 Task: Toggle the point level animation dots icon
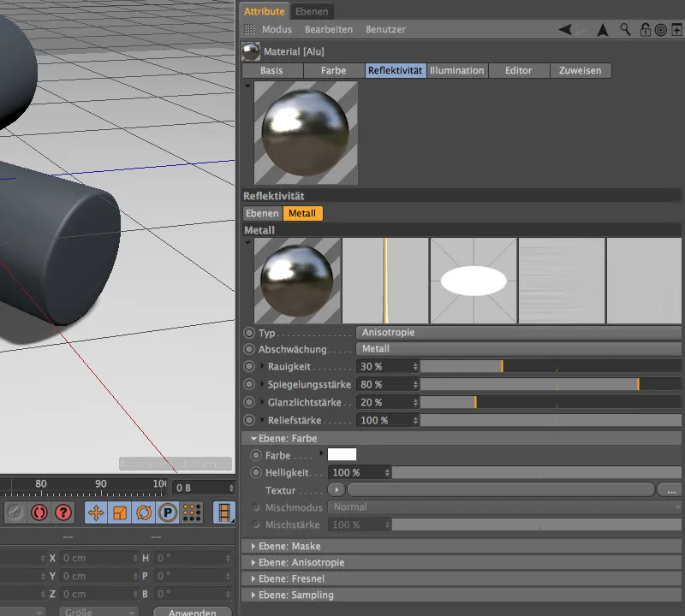click(x=191, y=512)
